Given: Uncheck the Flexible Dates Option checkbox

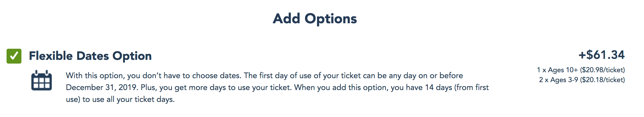Looking at the screenshot, I should [x=14, y=56].
